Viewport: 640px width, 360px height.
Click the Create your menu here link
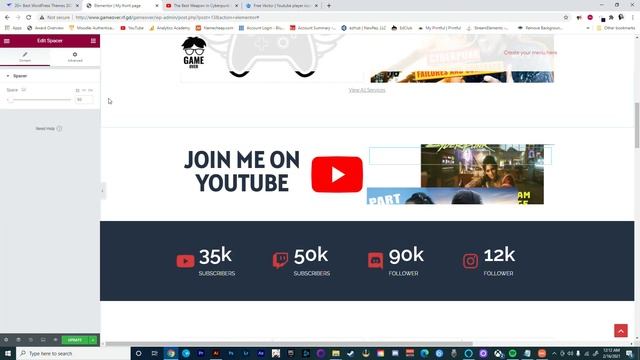tap(530, 53)
